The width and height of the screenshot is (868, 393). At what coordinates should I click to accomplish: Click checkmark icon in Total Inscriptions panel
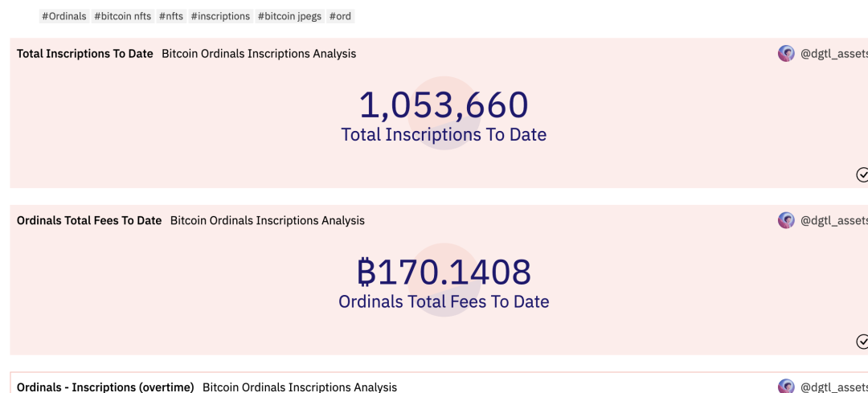pyautogui.click(x=862, y=175)
